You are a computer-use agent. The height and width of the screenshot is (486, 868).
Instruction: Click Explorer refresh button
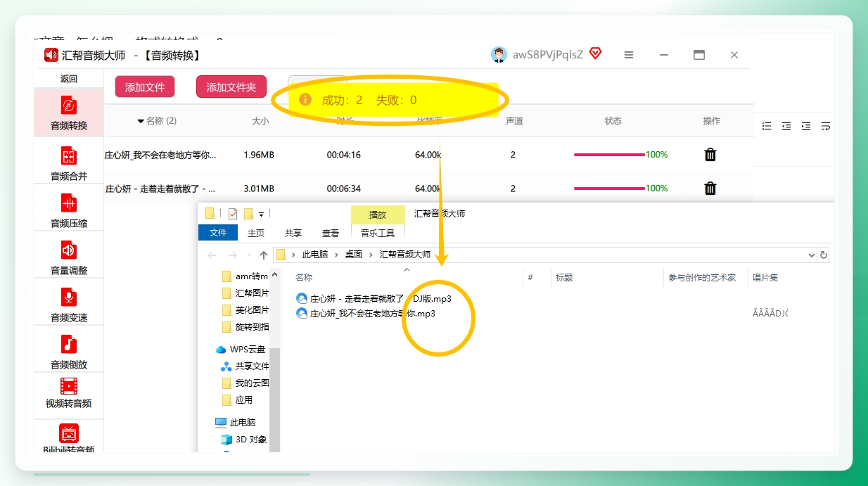coord(824,255)
